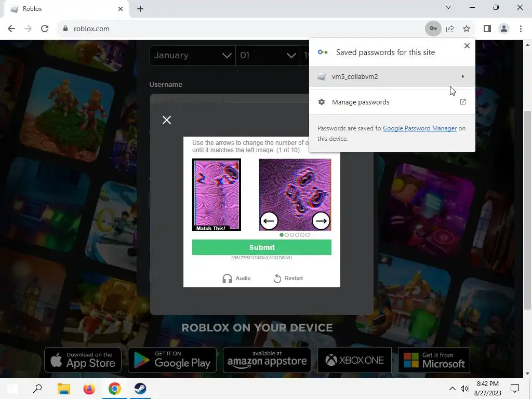Rotate captcha image with left arrow
Viewport: 532px width, 399px height.
(x=269, y=221)
